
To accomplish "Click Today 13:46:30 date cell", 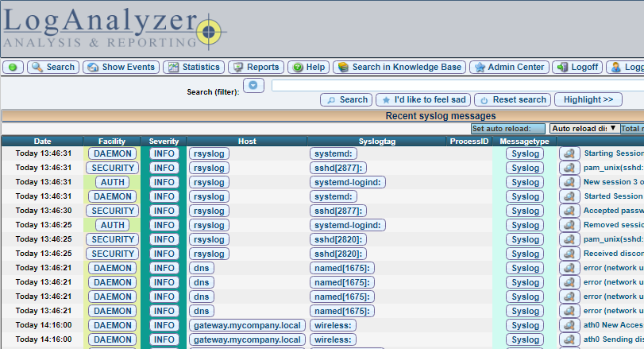I will pyautogui.click(x=44, y=211).
